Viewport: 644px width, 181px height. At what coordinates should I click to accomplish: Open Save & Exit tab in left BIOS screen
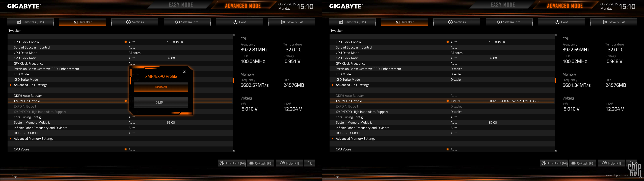pos(291,22)
